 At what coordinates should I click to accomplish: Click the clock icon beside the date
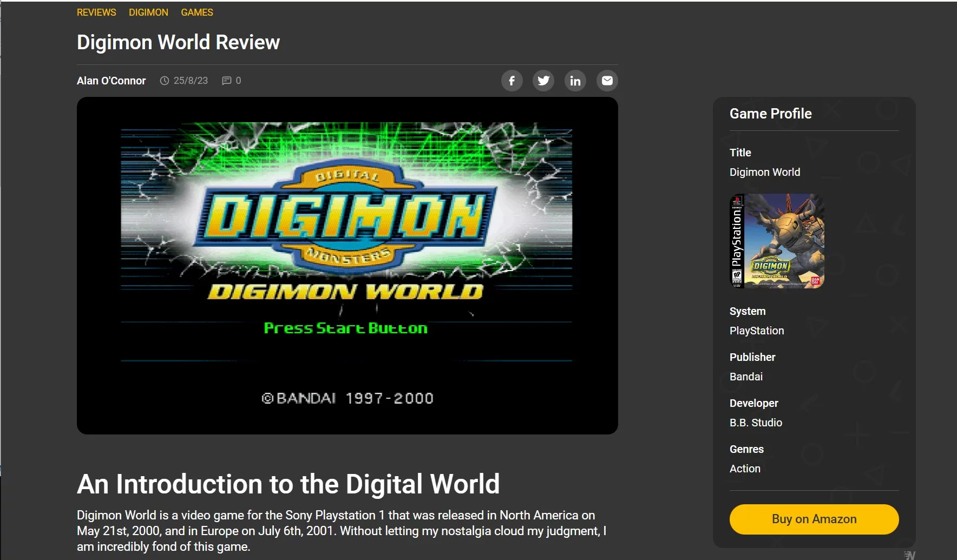(x=165, y=81)
